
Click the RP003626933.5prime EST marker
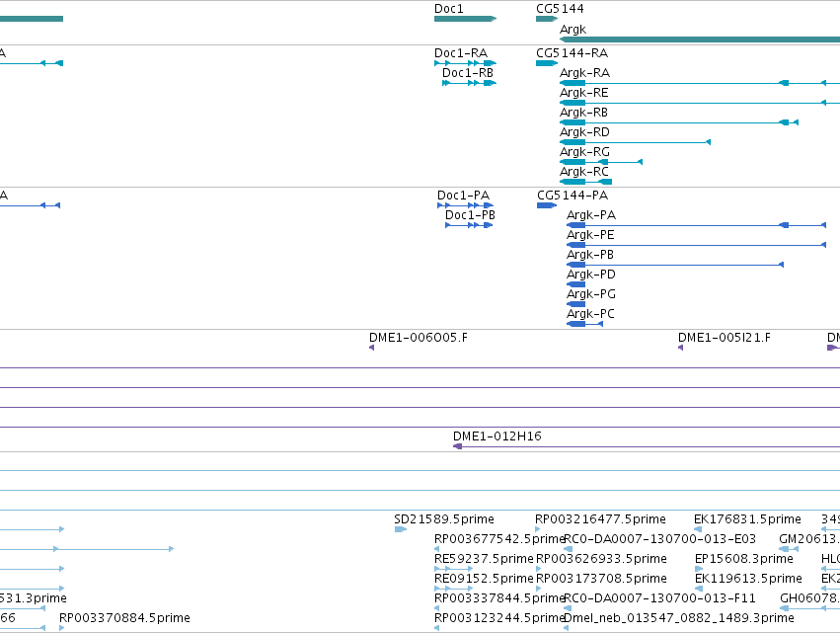click(x=538, y=569)
